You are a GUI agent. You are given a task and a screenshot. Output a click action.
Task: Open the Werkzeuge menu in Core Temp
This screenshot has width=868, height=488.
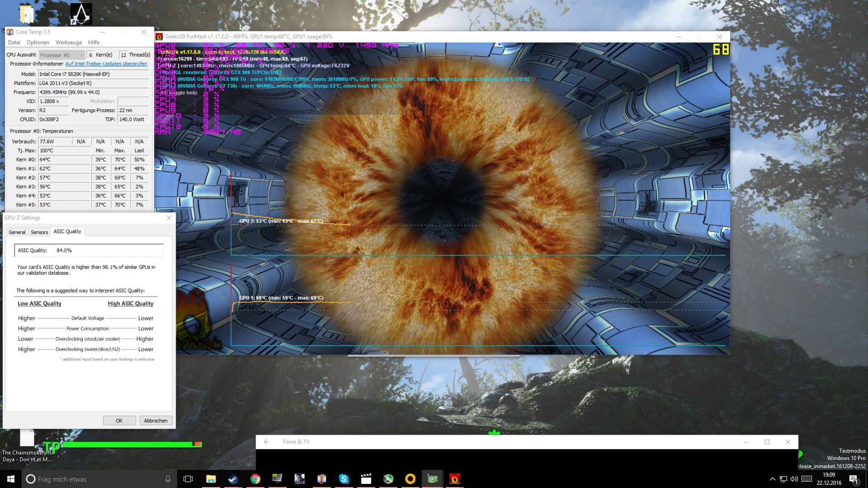[x=69, y=43]
